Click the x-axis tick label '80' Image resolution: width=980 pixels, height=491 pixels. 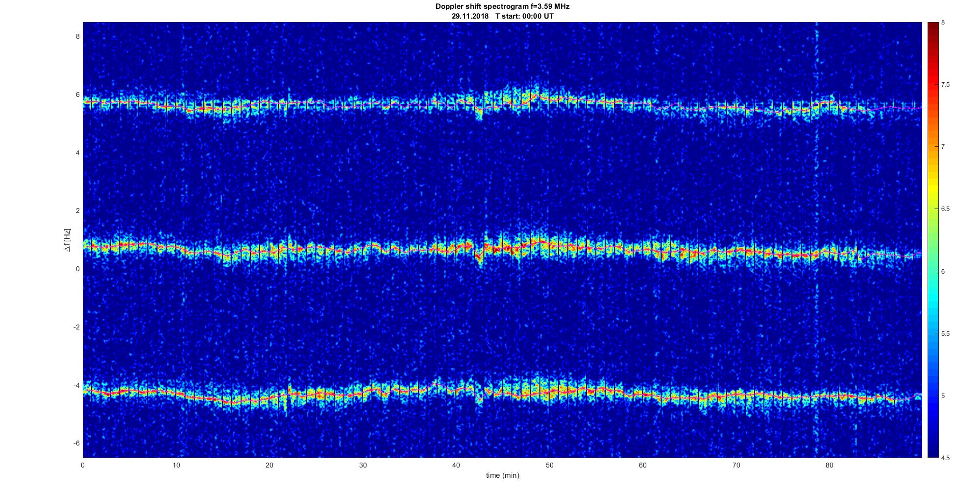[x=829, y=465]
